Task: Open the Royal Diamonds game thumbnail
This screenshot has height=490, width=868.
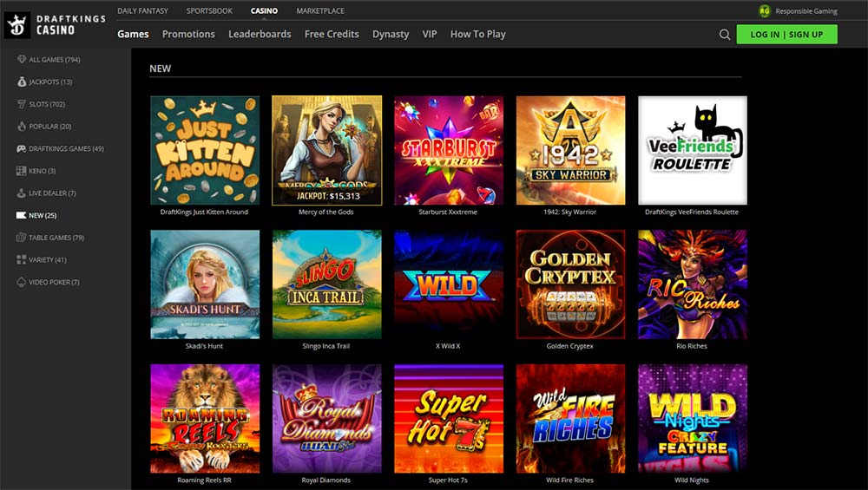Action: tap(326, 419)
